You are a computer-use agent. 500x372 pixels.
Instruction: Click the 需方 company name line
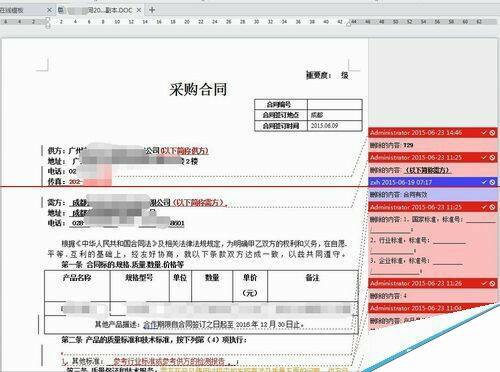pos(137,202)
